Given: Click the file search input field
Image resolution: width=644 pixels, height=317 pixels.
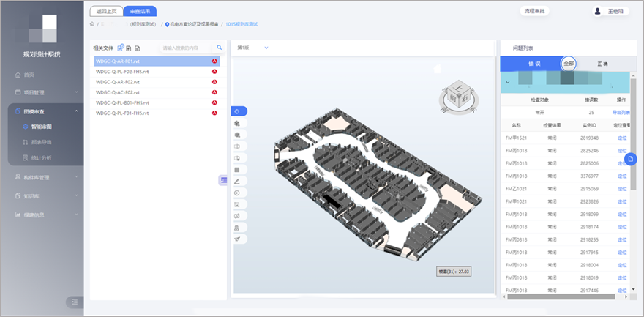Looking at the screenshot, I should click(x=187, y=48).
